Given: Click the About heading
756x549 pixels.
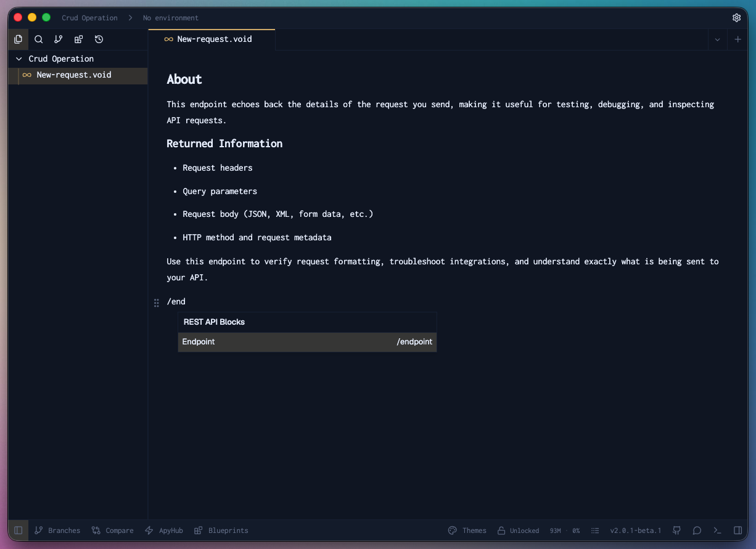Looking at the screenshot, I should 184,79.
